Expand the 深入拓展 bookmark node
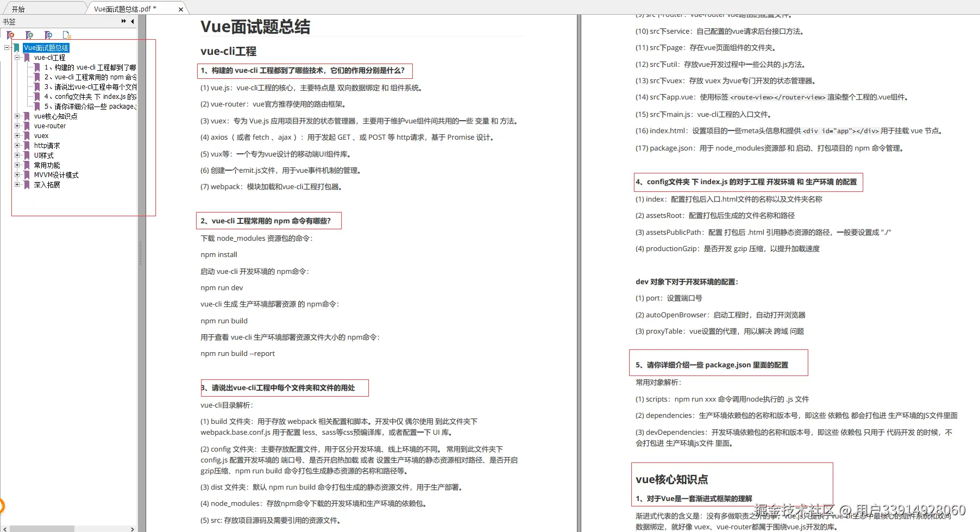The image size is (980, 532). (x=17, y=184)
